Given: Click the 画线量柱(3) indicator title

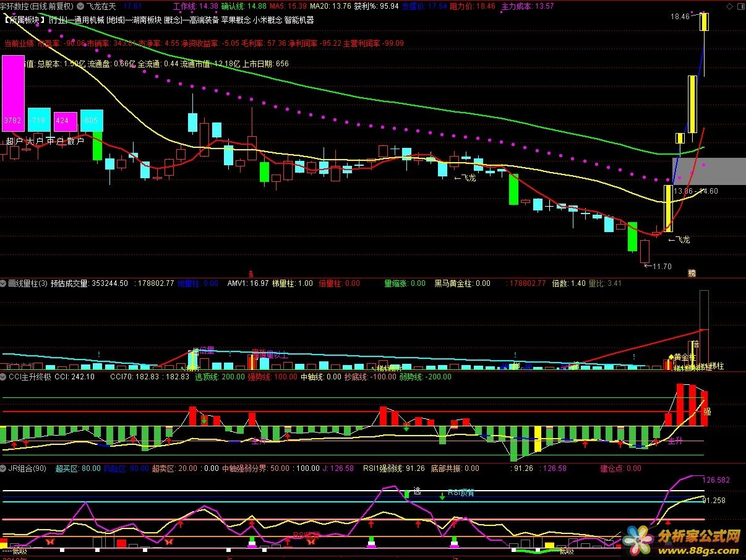Looking at the screenshot, I should click(27, 283).
